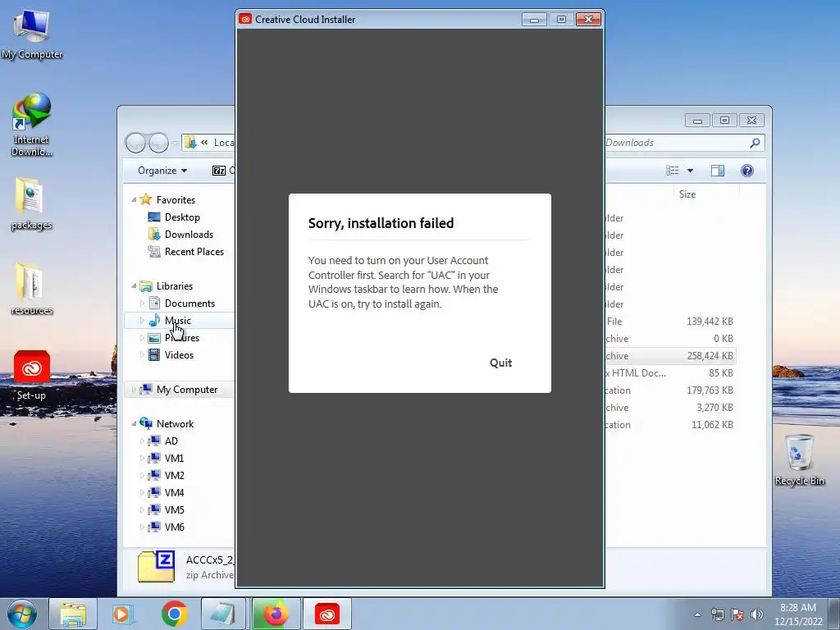Screen dimensions: 840x630
Task: Open the network tray icon
Action: [717, 614]
